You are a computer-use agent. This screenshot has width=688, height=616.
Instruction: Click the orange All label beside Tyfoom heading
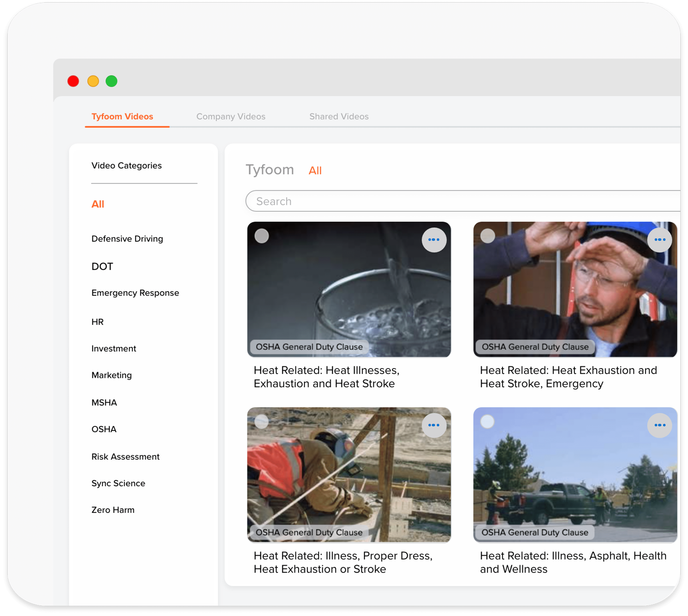[x=315, y=171]
